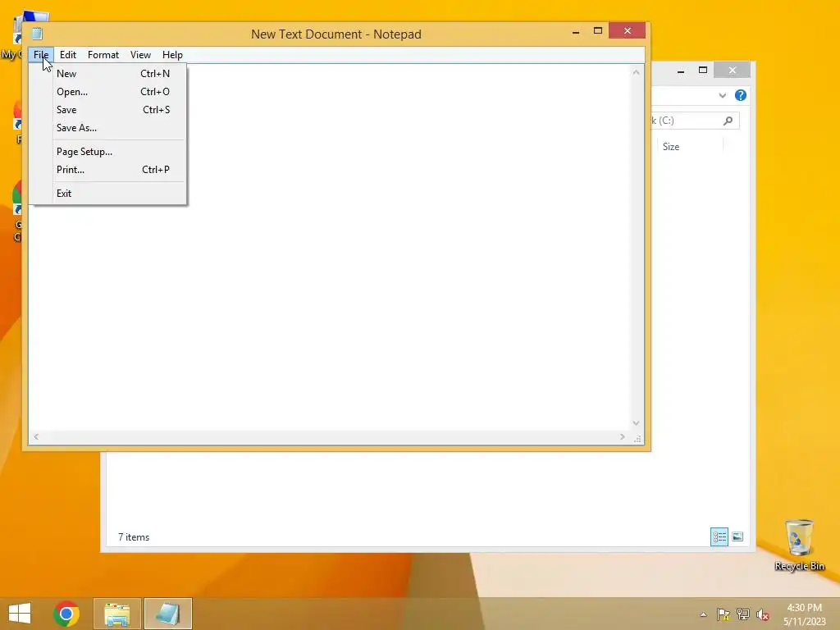Open the Edit menu
Screen dimensions: 840x630
pos(68,55)
